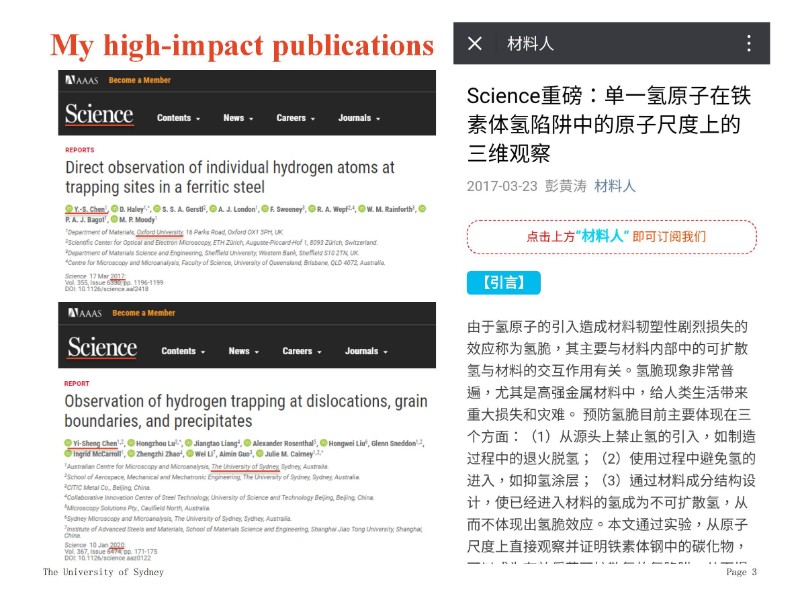The image size is (800, 599).
Task: Click the title 'Observation of hydrogen trapping at dislocations'
Action: pos(246,411)
